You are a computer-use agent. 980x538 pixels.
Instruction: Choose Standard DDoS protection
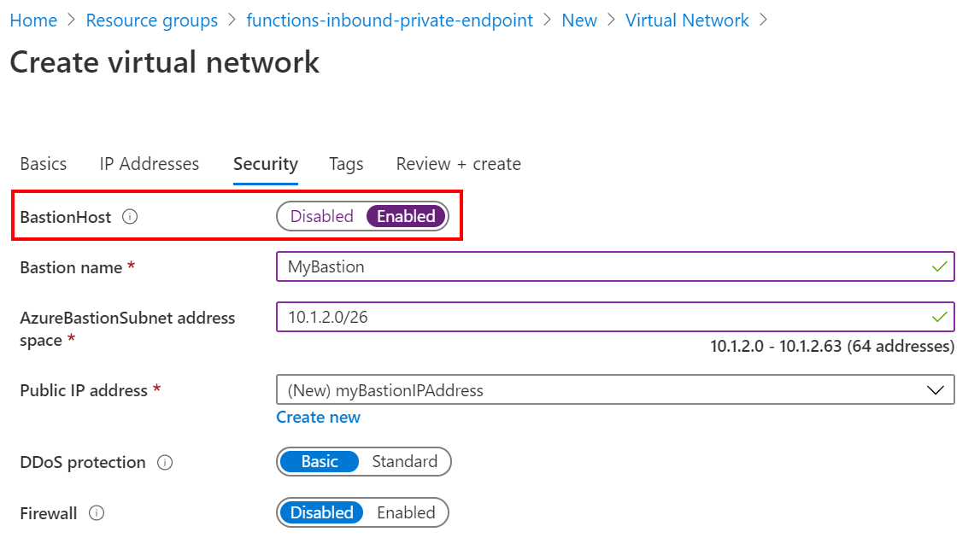coord(404,462)
